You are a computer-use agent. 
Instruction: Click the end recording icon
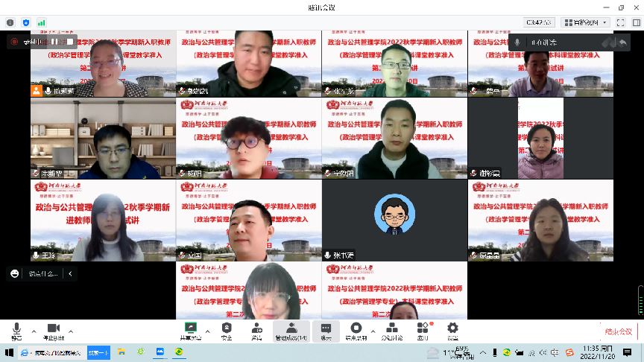[356, 328]
